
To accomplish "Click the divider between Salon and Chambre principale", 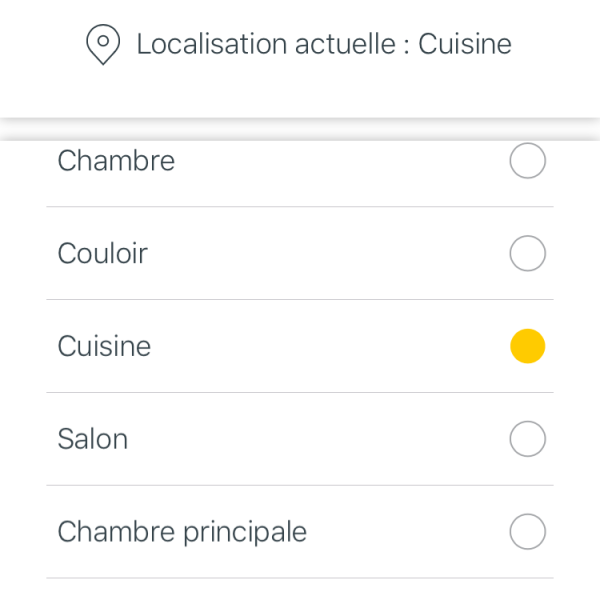I will 300,485.
